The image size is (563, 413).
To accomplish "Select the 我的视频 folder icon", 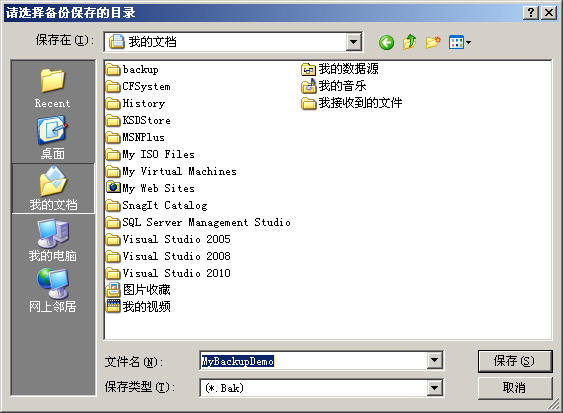I will [113, 306].
